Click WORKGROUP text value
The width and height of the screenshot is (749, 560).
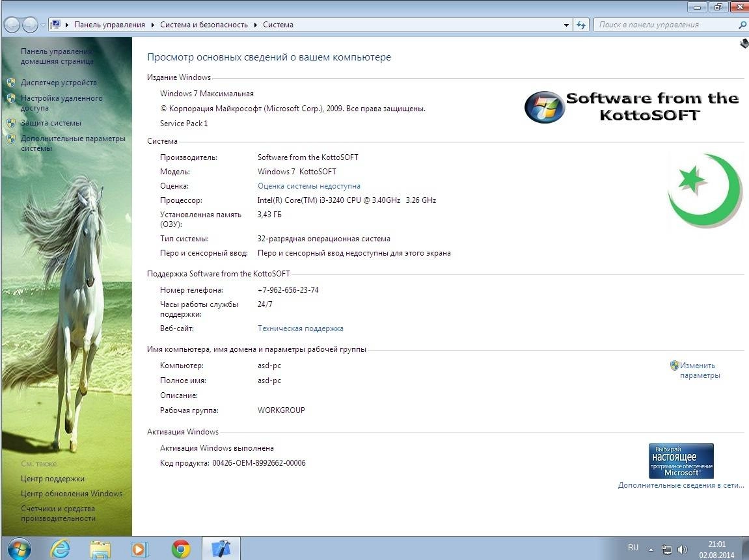tap(281, 410)
